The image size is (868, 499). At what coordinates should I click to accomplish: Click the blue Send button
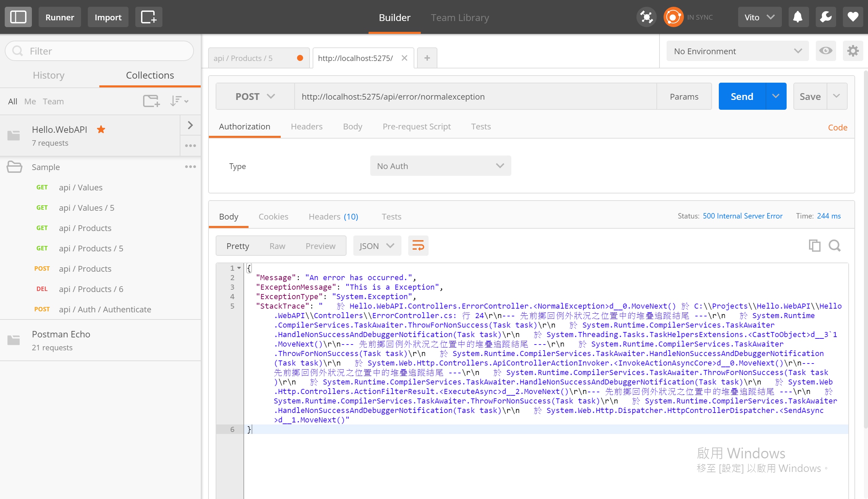point(742,96)
